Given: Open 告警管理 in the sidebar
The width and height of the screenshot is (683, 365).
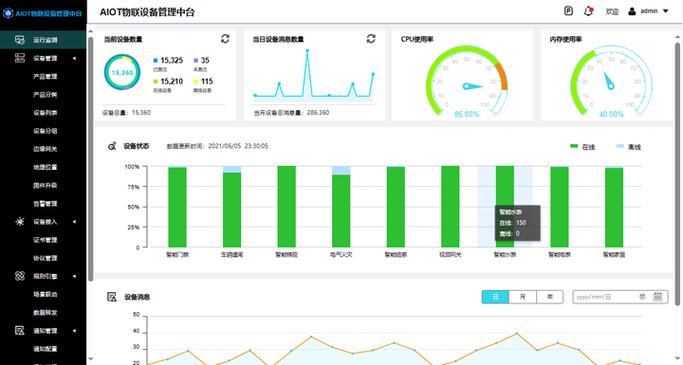Looking at the screenshot, I should point(45,203).
